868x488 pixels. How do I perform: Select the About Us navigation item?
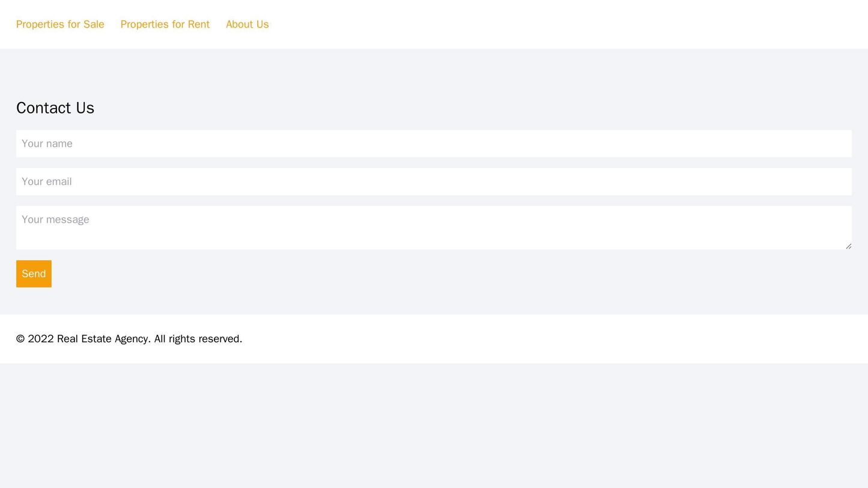tap(247, 24)
